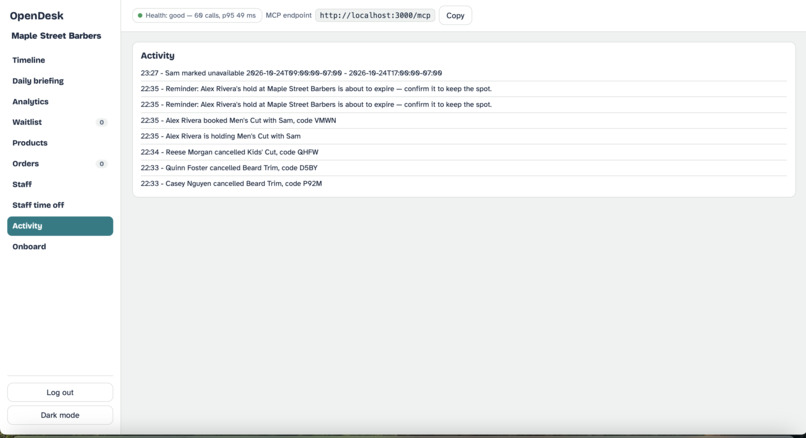Click the Orders count badge
This screenshot has height=438, width=806.
click(x=101, y=164)
